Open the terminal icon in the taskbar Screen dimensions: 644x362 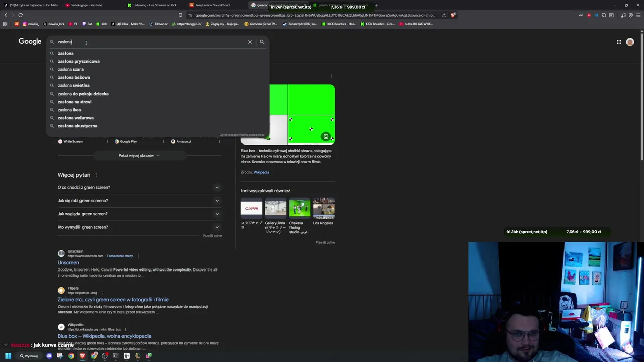tap(116, 356)
